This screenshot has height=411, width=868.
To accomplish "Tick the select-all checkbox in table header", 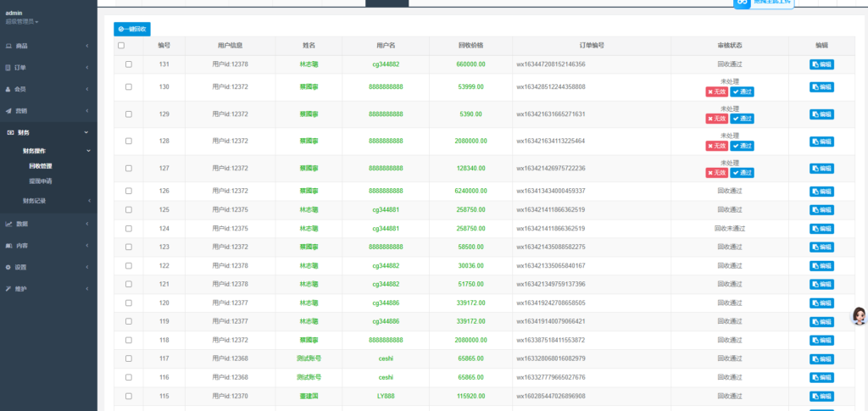I will [x=121, y=45].
